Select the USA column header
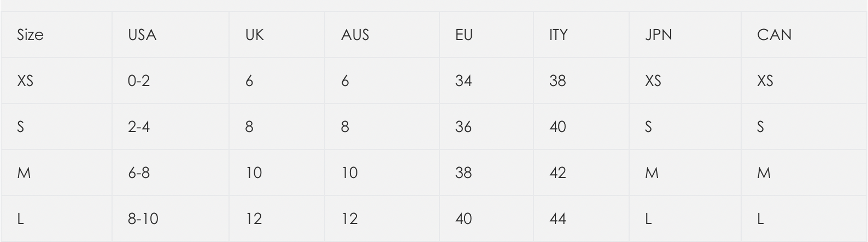The height and width of the screenshot is (242, 868). [x=142, y=35]
